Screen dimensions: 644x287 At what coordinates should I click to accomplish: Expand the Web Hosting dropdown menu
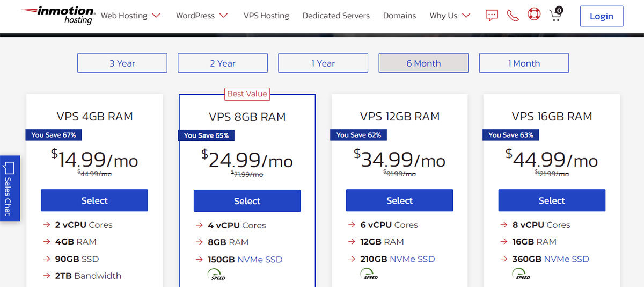click(x=131, y=16)
